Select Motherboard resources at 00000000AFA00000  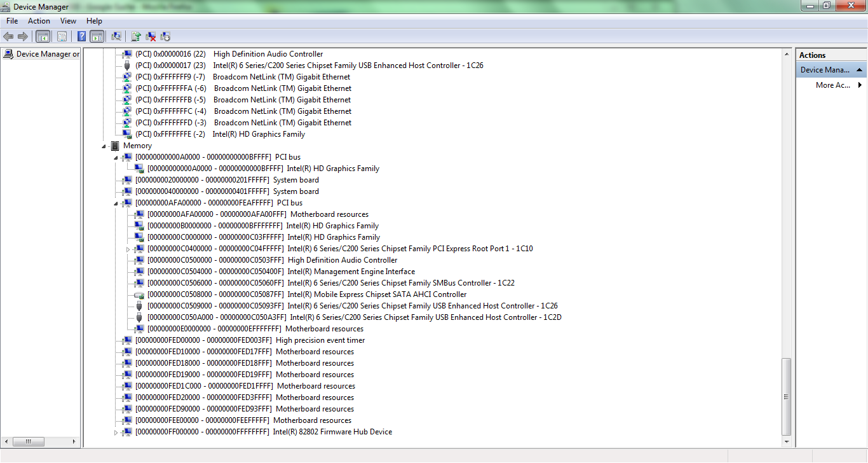tap(258, 214)
